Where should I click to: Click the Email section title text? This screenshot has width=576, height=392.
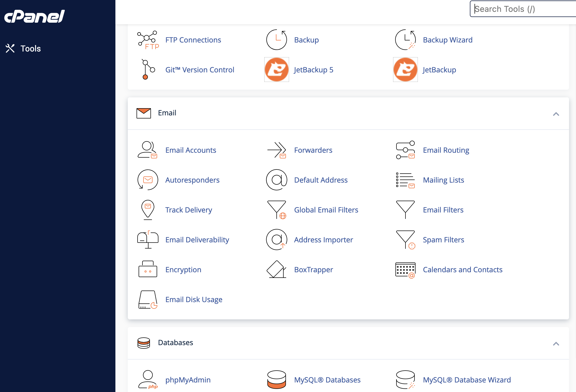[167, 113]
